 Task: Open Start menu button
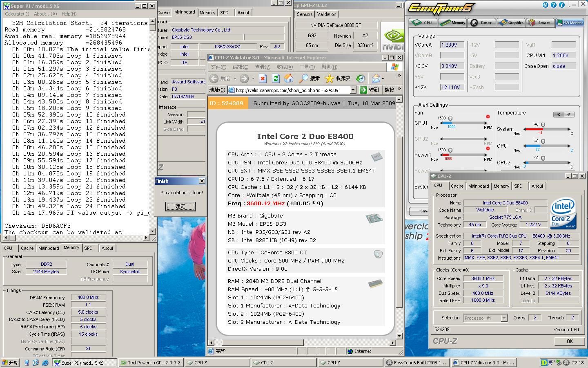[11, 363]
